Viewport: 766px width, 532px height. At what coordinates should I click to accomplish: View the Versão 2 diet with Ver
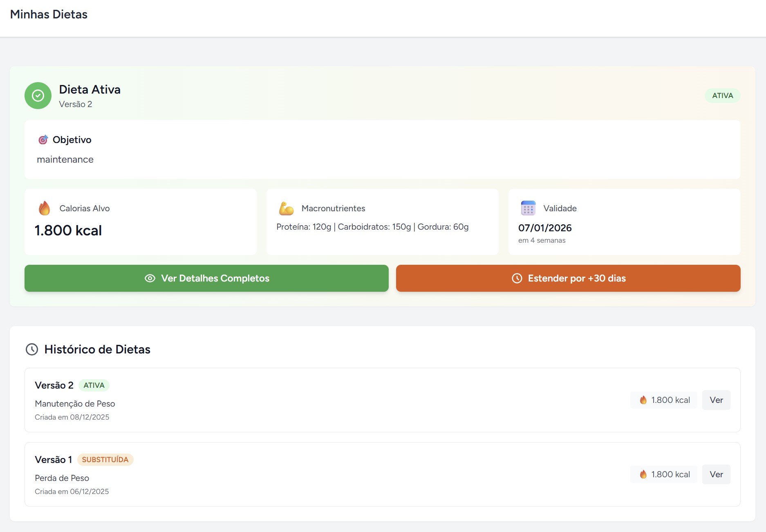click(x=716, y=400)
